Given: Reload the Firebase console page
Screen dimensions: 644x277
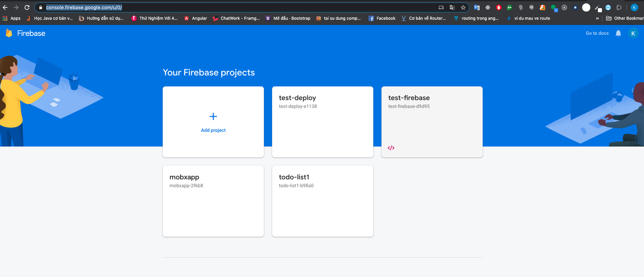Looking at the screenshot, I should [27, 7].
